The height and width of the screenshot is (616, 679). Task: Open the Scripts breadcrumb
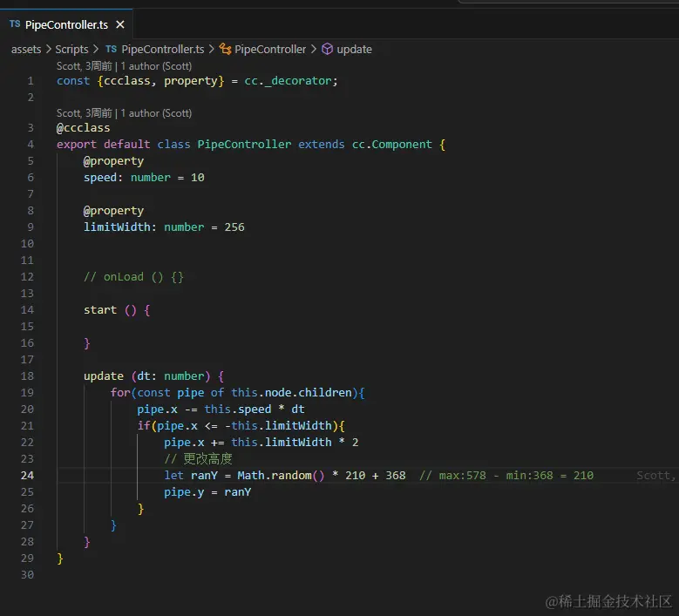71,50
